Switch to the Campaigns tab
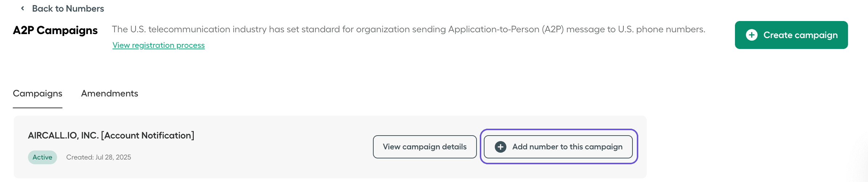The width and height of the screenshot is (868, 182). tap(37, 94)
